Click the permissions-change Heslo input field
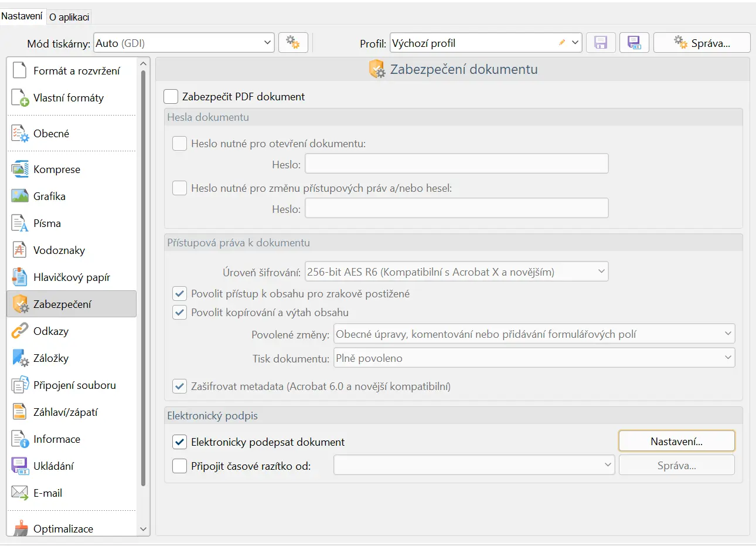 click(457, 208)
